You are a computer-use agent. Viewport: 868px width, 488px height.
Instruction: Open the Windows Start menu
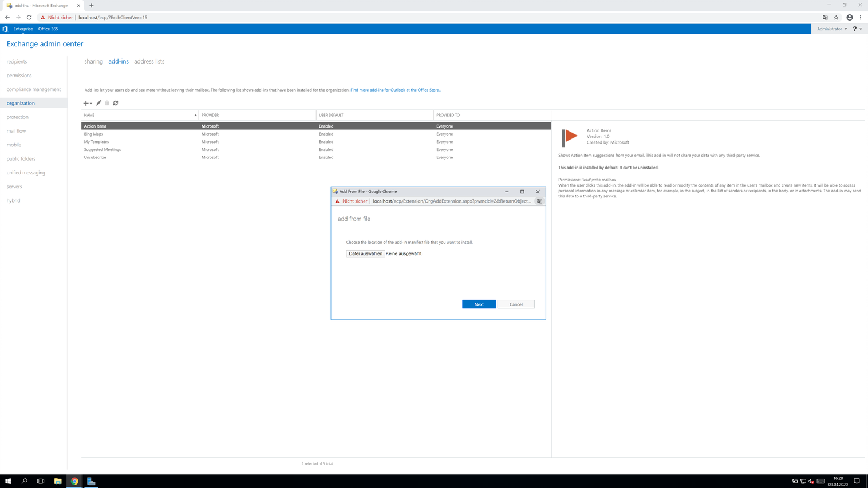point(8,481)
